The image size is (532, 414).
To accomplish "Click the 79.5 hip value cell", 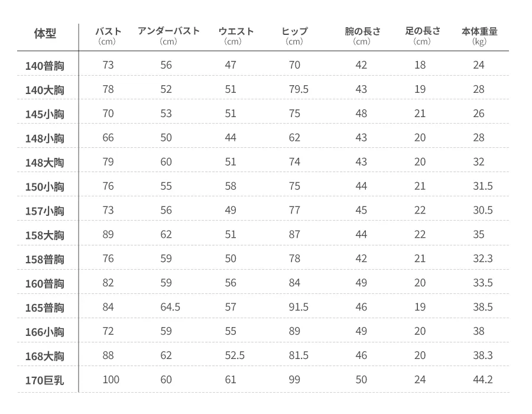I will (x=299, y=89).
